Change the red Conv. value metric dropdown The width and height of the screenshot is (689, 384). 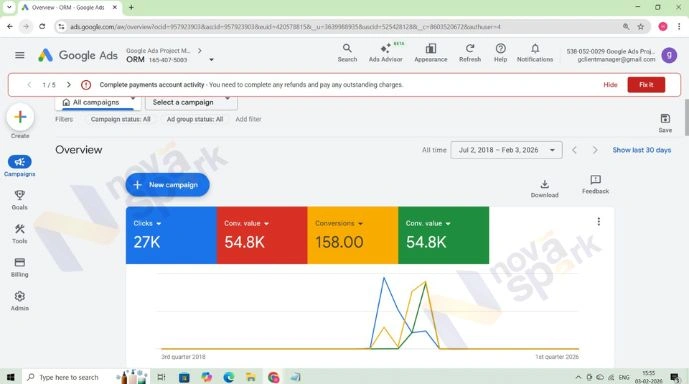(246, 224)
